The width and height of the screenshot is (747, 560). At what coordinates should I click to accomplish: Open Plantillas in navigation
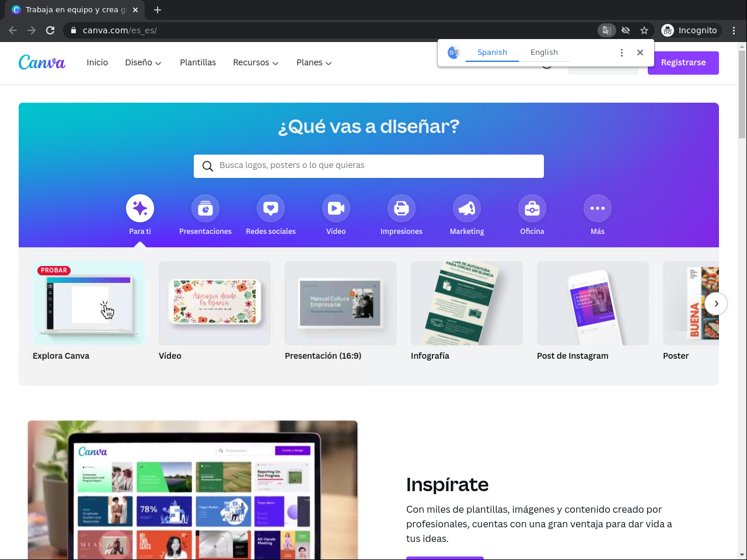[198, 62]
